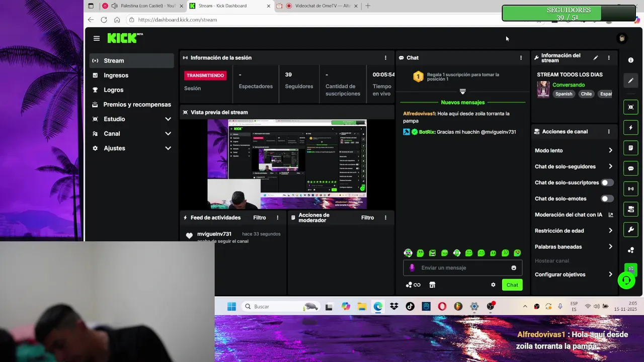
Task: Mute the Palestina YouTube tab audio icon
Action: pyautogui.click(x=114, y=6)
